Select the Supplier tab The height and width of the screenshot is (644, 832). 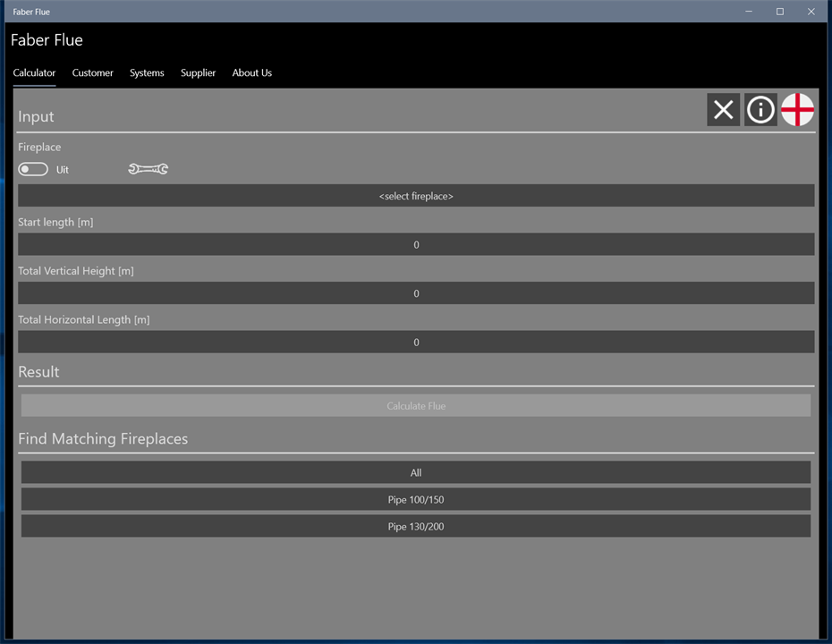point(198,72)
